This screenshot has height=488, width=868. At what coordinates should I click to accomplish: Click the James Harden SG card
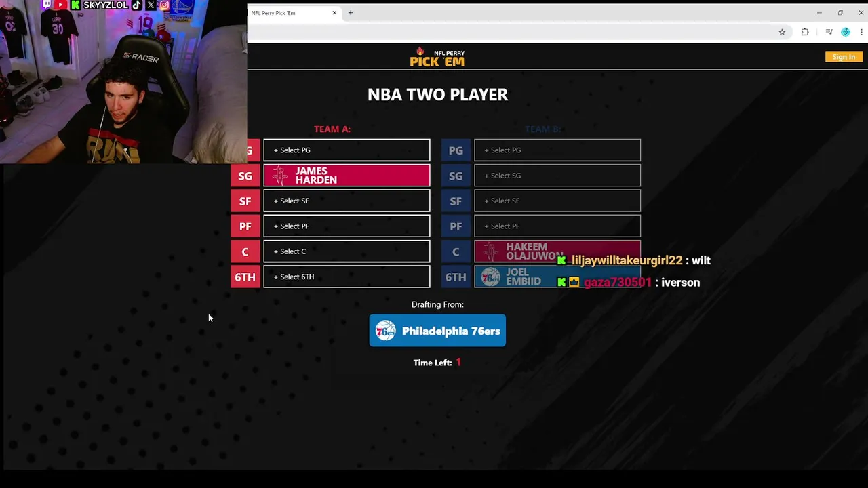coord(347,176)
